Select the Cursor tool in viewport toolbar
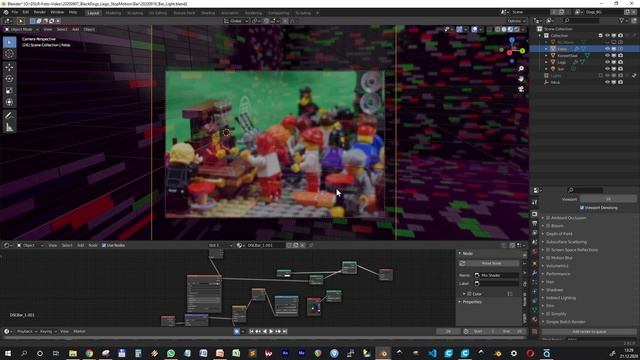This screenshot has width=640, height=360. pyautogui.click(x=9, y=54)
